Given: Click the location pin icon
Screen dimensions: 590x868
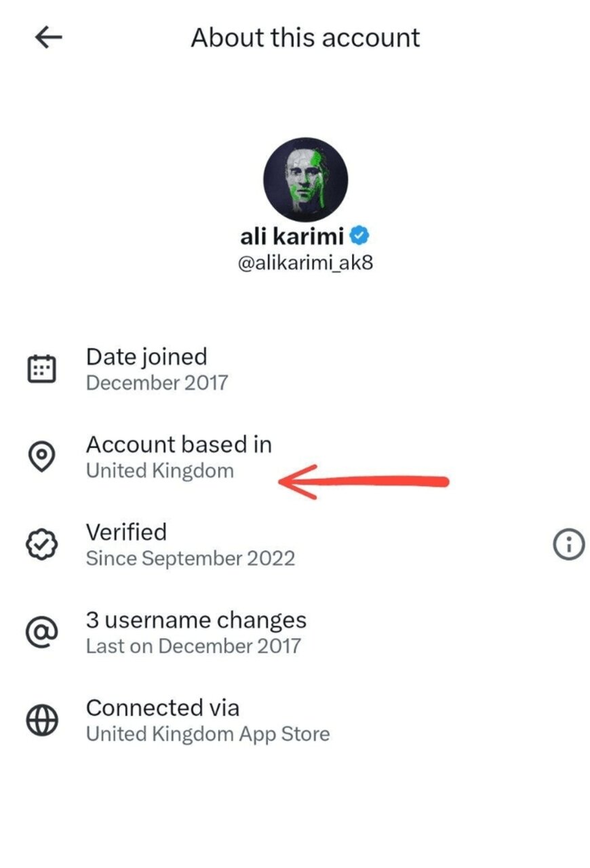Looking at the screenshot, I should pos(42,457).
